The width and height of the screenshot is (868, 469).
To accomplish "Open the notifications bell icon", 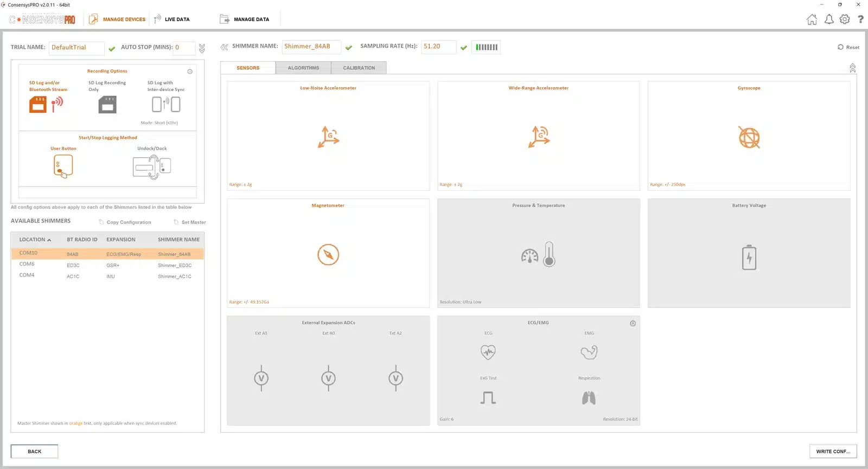I will [829, 20].
